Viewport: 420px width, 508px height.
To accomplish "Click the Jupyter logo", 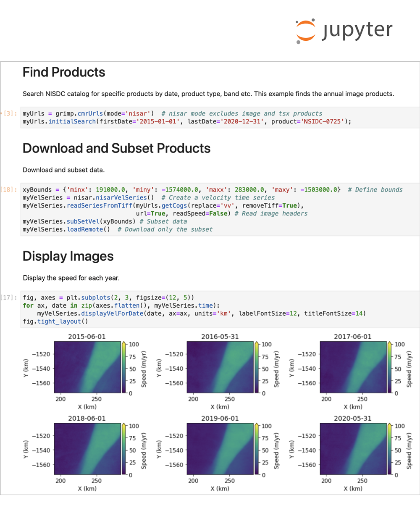I will pos(344,31).
